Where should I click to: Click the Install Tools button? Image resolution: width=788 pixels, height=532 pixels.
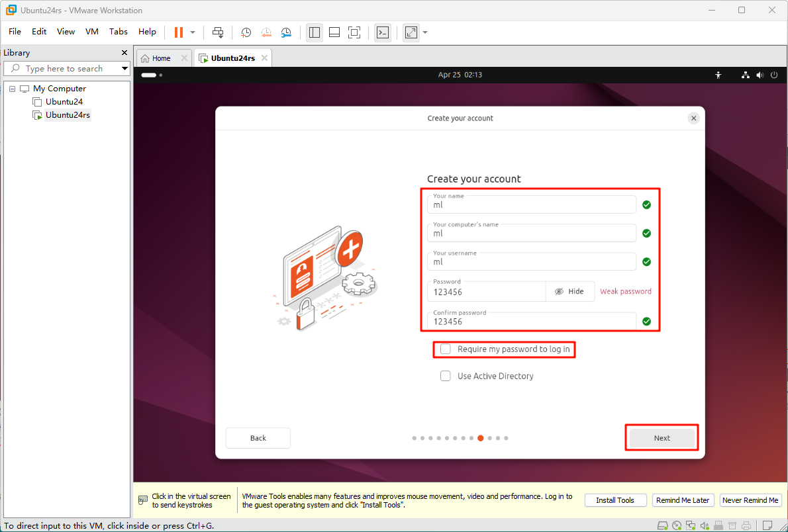point(615,500)
